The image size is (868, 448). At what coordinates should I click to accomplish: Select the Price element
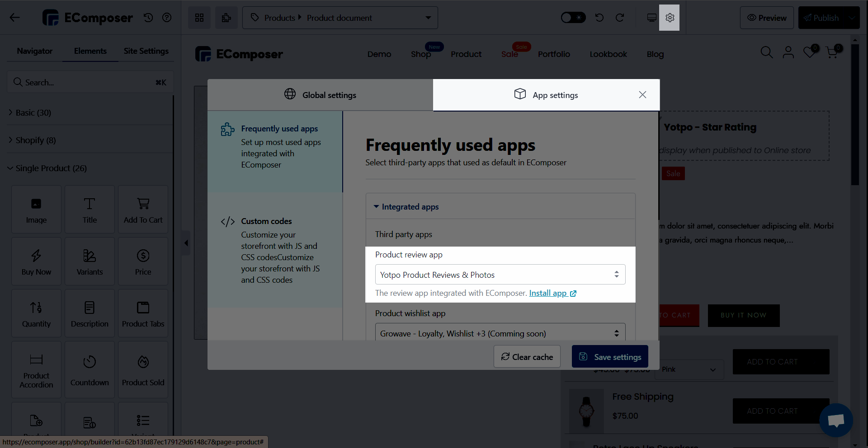pos(143,261)
